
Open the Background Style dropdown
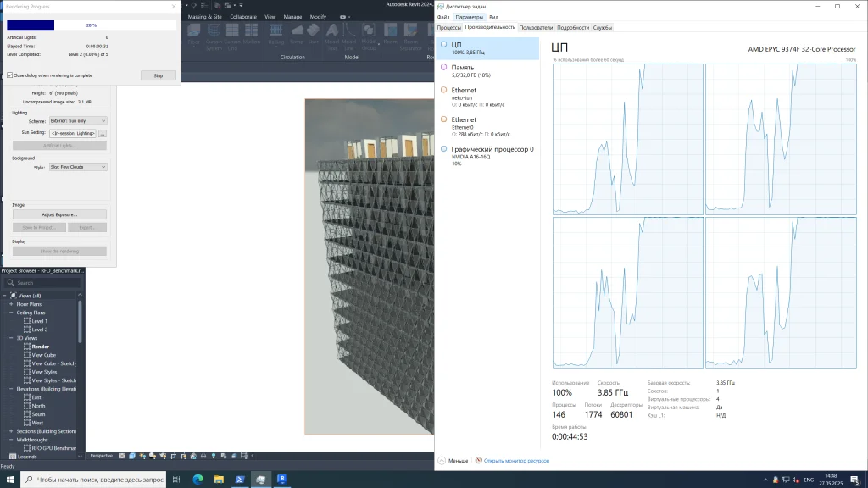coord(78,168)
